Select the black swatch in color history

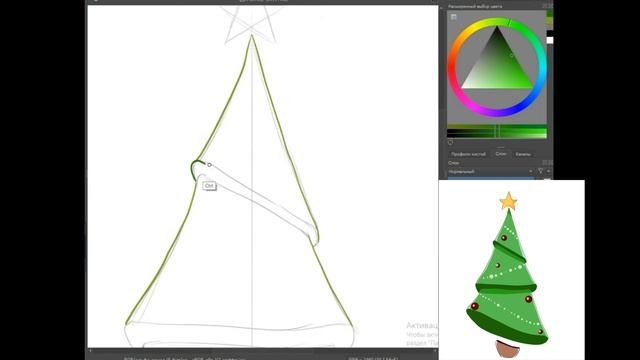[x=550, y=33]
